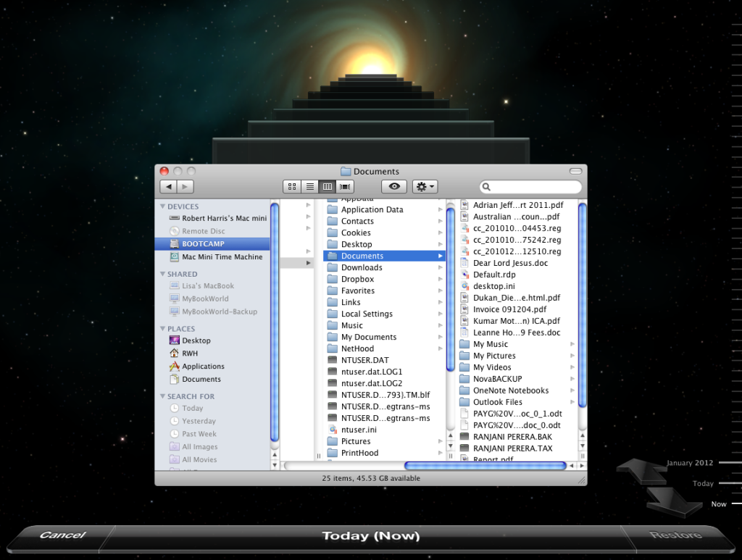Open Applications in sidebar
Image resolution: width=742 pixels, height=560 pixels.
tap(196, 366)
